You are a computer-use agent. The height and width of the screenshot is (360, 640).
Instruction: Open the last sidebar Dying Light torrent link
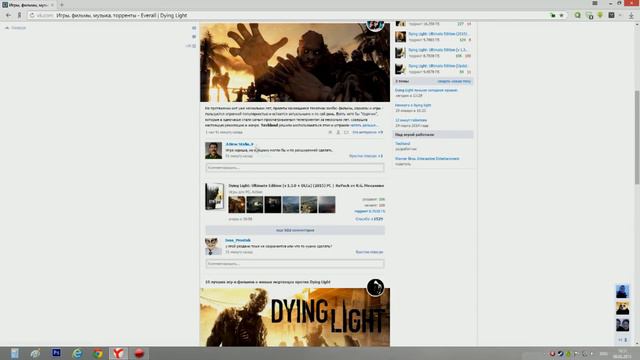(438, 66)
